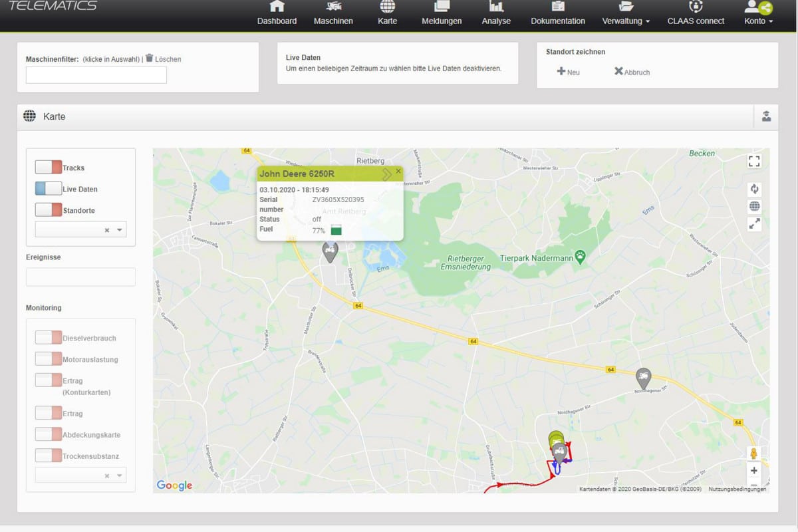Toggle fullscreen map view icon
Viewport: 798px width, 532px height.
click(x=754, y=162)
